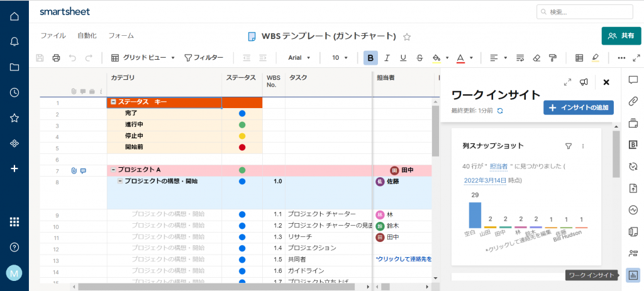644x291 pixels.
Task: Open WorkApps diamond icon
Action: point(14,143)
